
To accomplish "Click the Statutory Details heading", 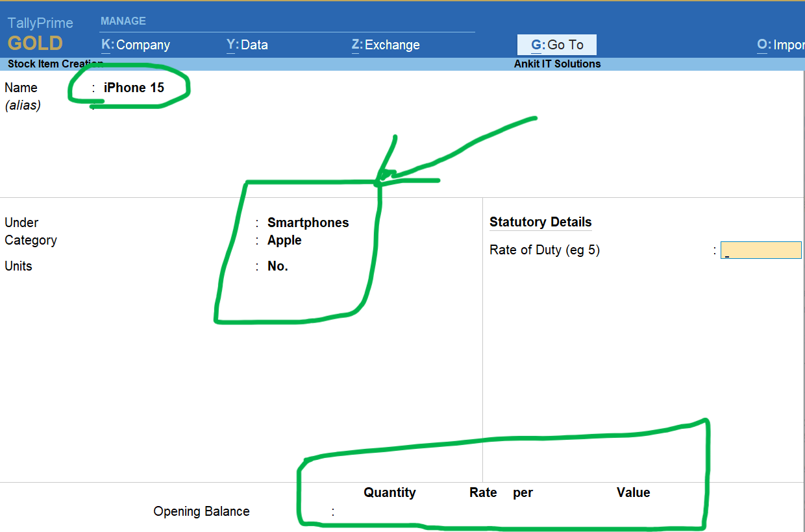I will (540, 222).
